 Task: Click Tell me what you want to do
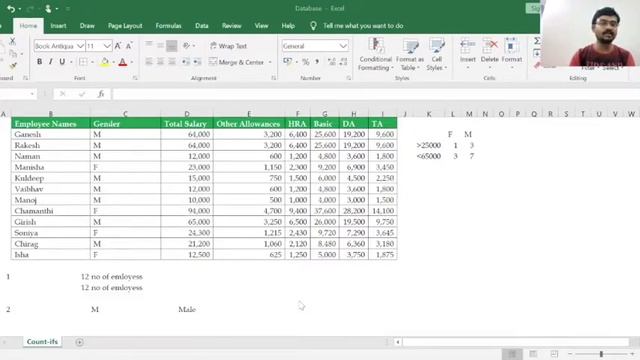pos(363,26)
